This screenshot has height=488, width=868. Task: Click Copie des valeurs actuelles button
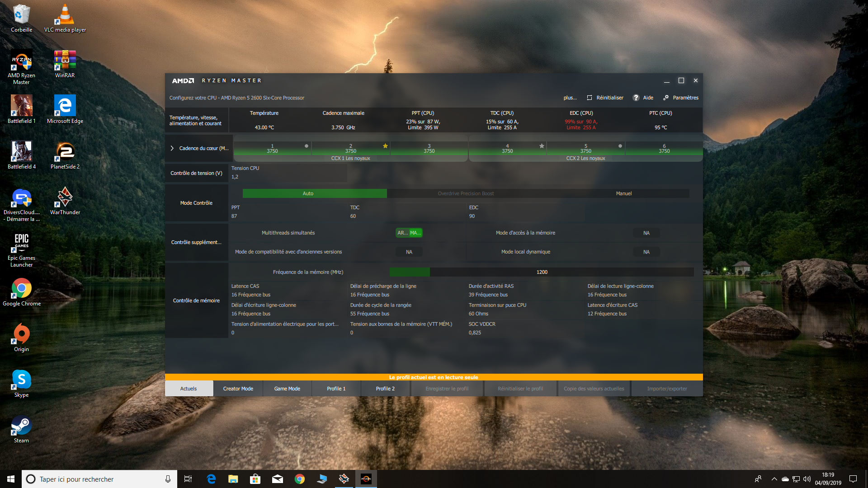point(594,389)
